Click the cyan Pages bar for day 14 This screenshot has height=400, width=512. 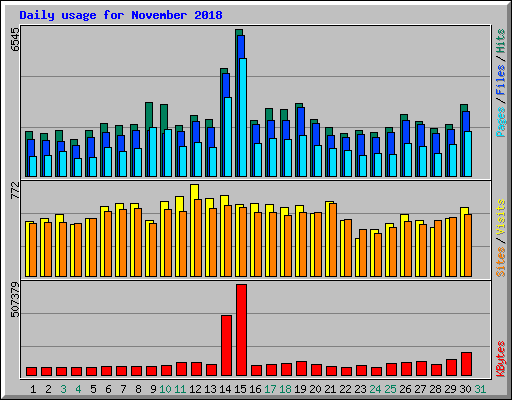[x=228, y=137]
